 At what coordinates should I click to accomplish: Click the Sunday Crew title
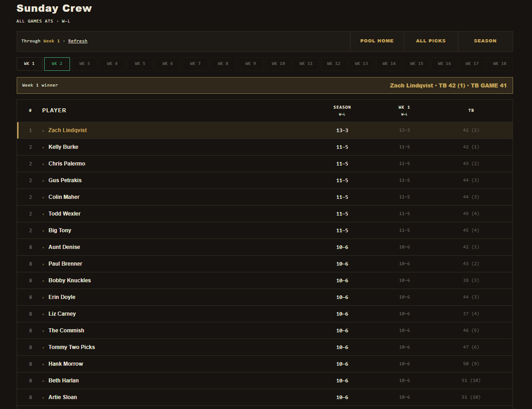tap(54, 9)
